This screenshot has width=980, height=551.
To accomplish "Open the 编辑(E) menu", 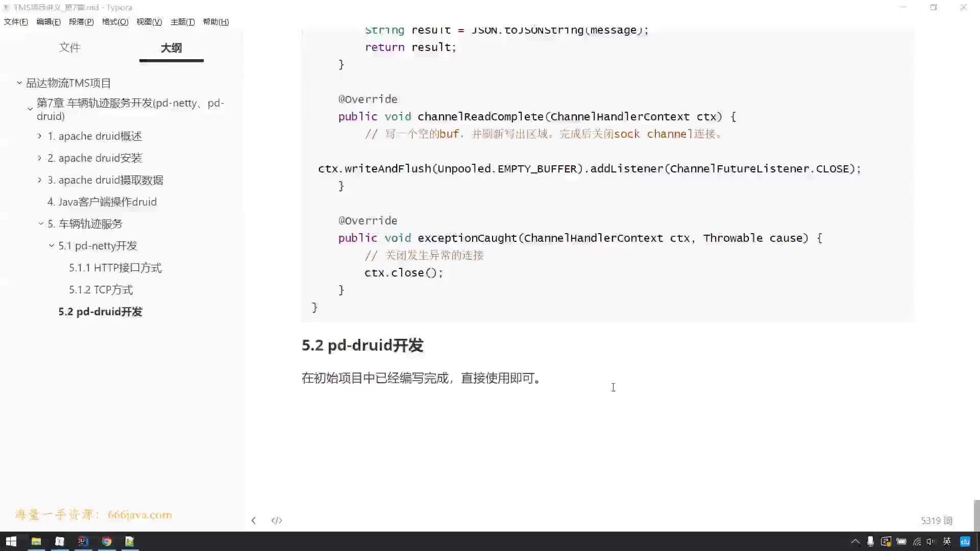I will [x=48, y=22].
